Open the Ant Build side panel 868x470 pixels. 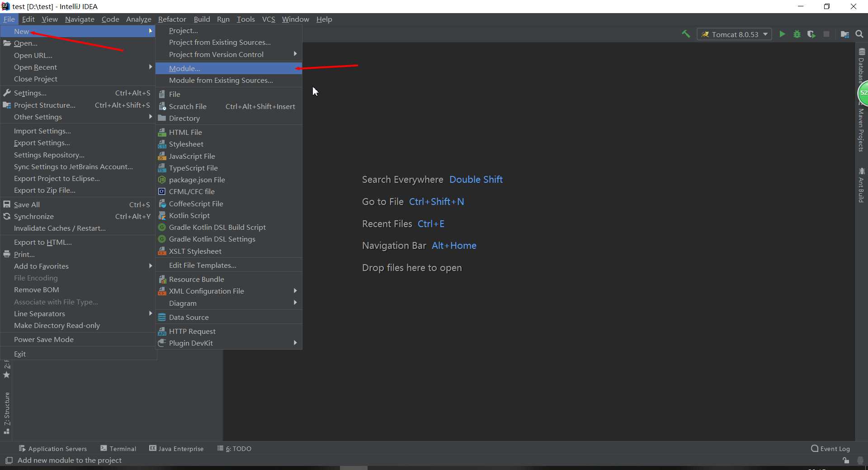point(862,185)
